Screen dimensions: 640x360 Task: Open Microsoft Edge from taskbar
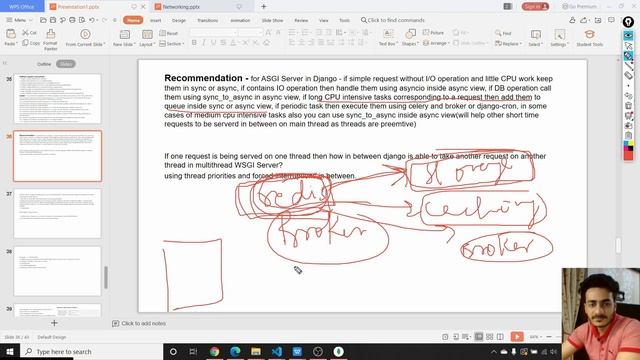click(x=235, y=351)
